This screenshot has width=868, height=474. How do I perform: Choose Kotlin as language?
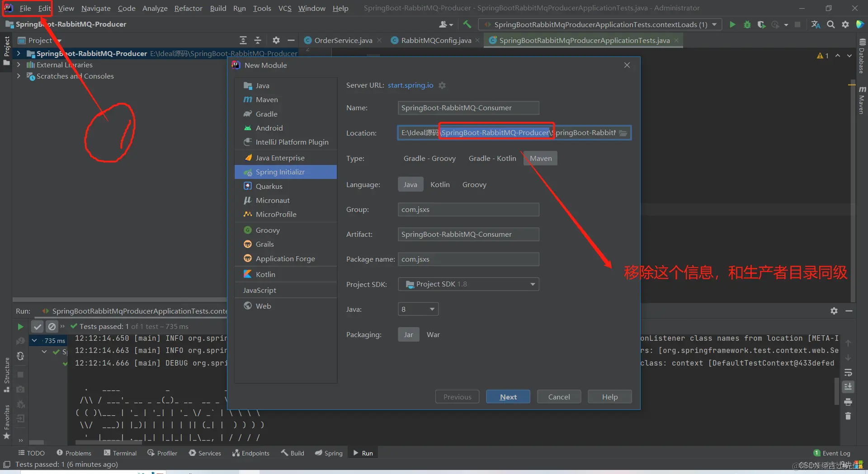point(440,185)
